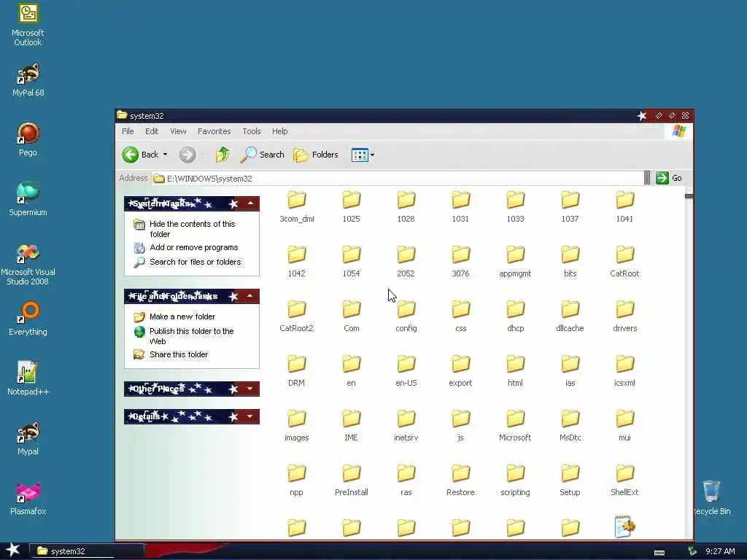
Task: Select the 1033 folder
Action: click(515, 206)
